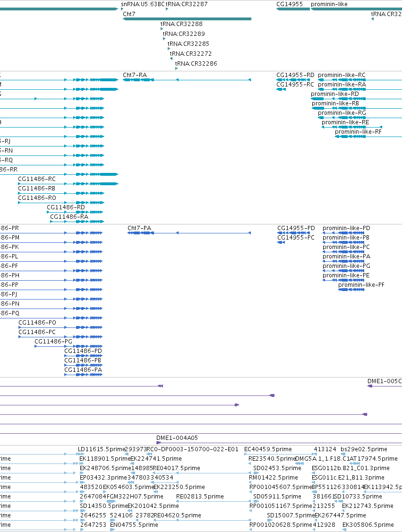Select the tRNA:CR32286 feature

coord(176,69)
